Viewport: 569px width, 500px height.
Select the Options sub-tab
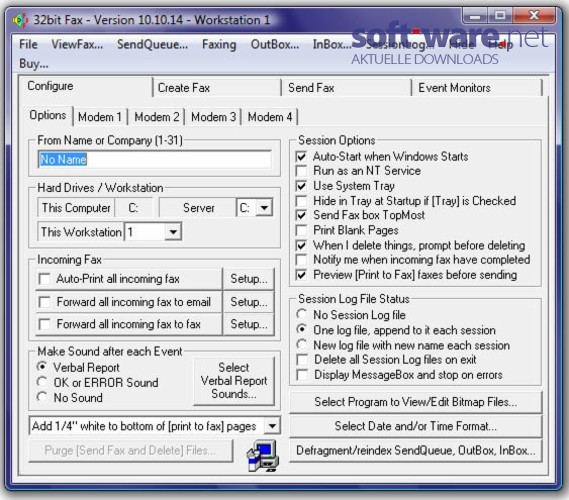48,115
